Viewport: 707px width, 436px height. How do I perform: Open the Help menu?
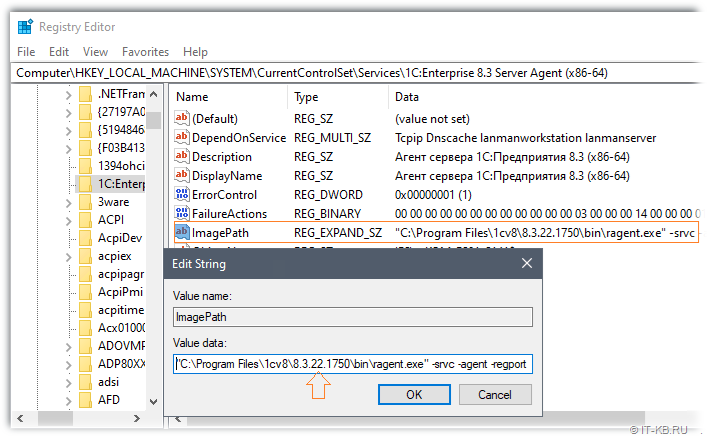[195, 52]
